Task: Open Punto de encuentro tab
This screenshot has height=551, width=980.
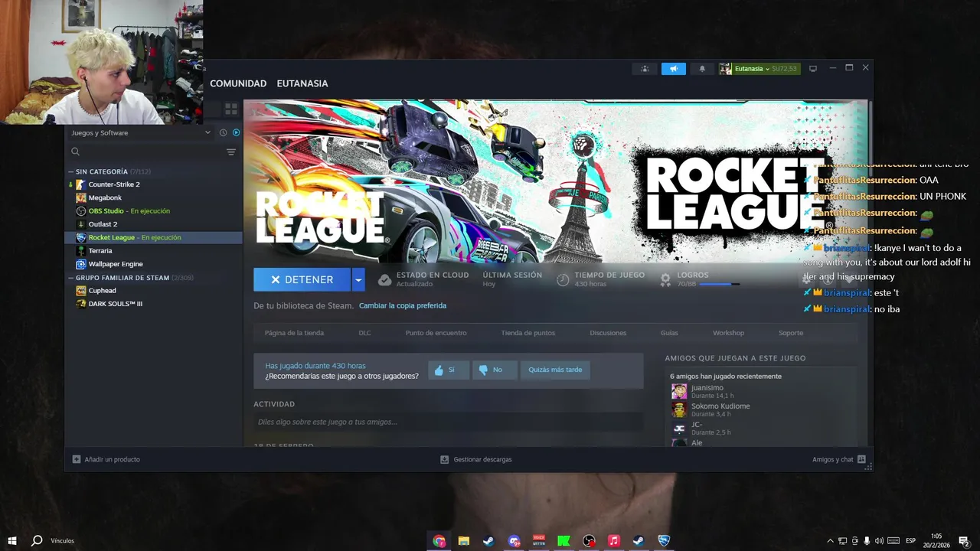Action: click(x=436, y=333)
